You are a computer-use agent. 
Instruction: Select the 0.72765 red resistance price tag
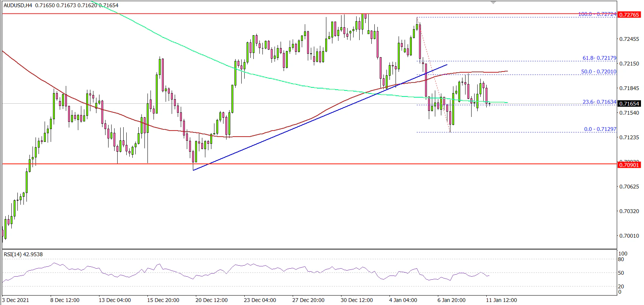click(x=630, y=15)
